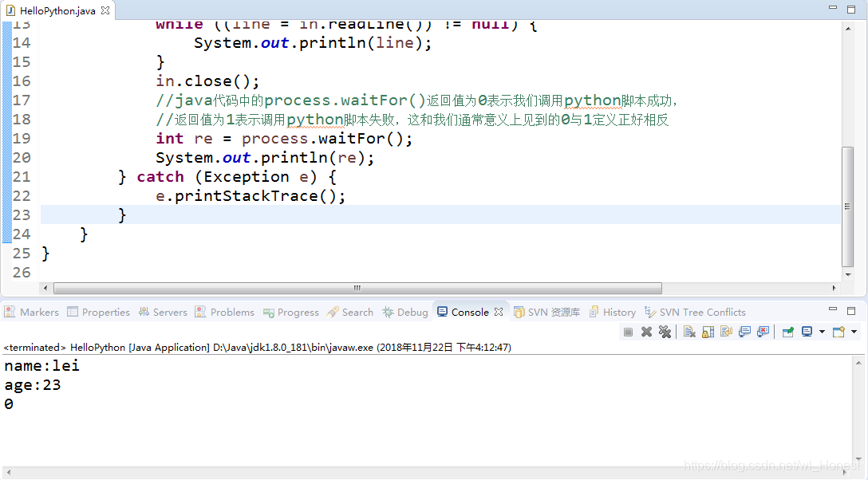Viewport: 868px width, 480px height.
Task: Click the terminated HelloPython launch description
Action: [x=258, y=348]
